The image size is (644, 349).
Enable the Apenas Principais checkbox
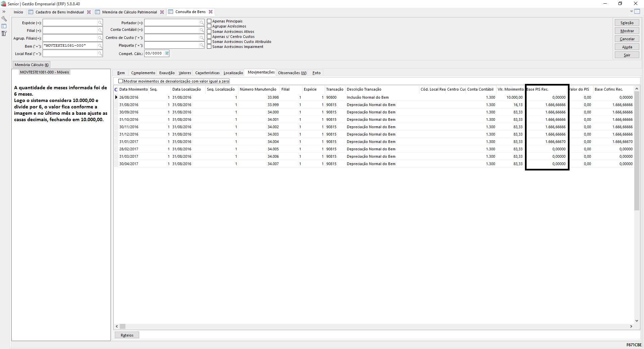click(x=209, y=21)
